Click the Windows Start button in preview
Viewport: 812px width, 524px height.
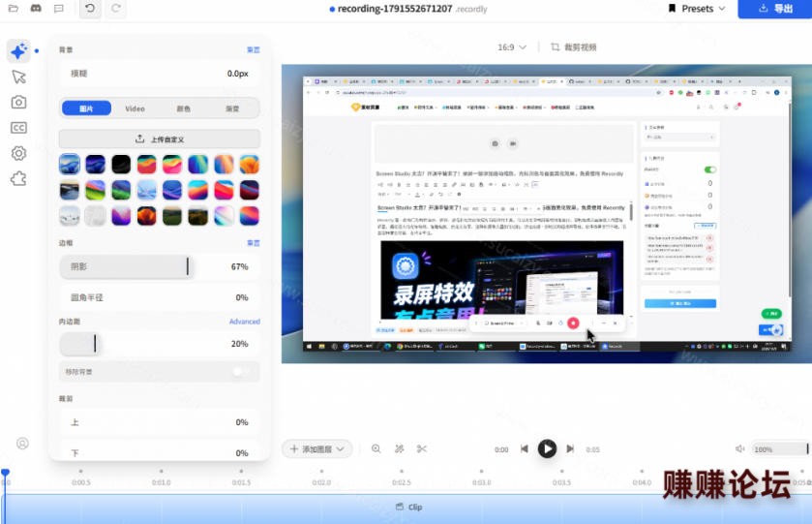point(310,346)
